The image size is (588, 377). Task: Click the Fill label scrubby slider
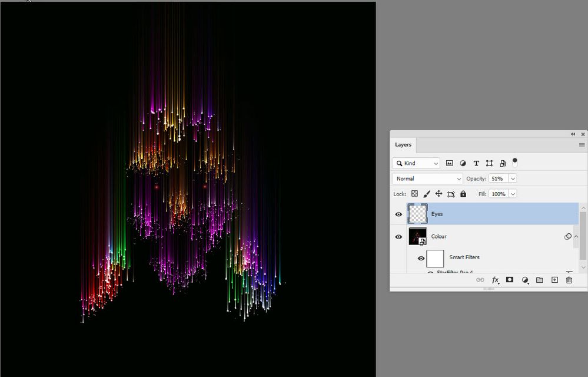coord(482,194)
